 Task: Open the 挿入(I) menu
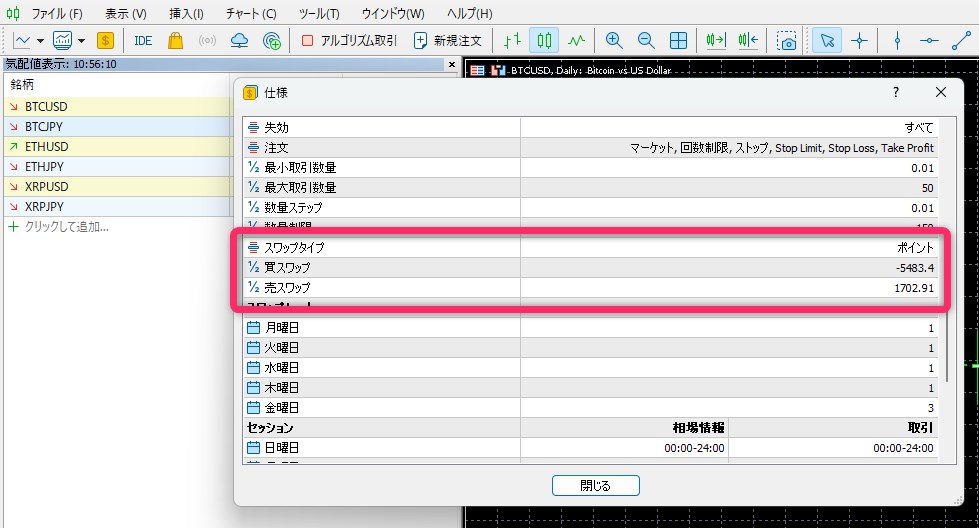186,13
